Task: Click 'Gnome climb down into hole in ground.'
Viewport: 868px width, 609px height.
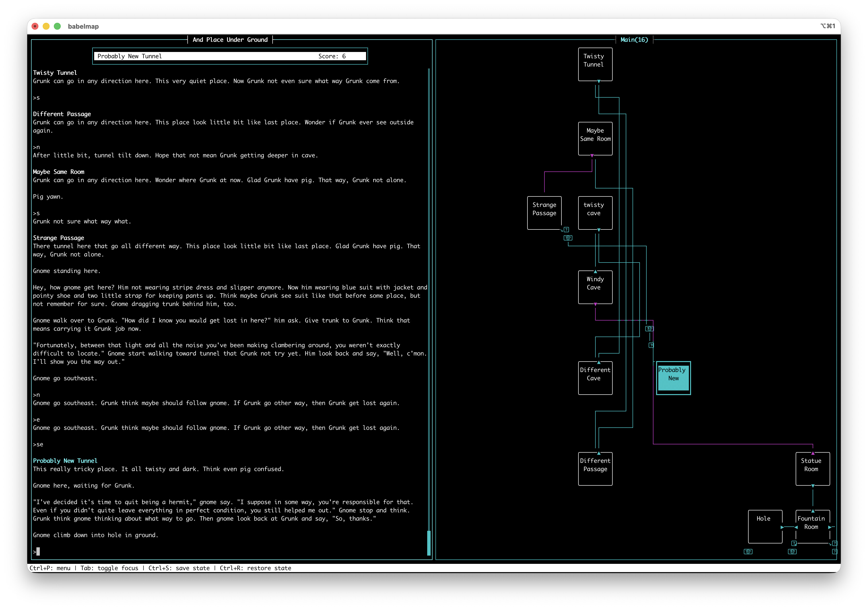Action: coord(96,535)
